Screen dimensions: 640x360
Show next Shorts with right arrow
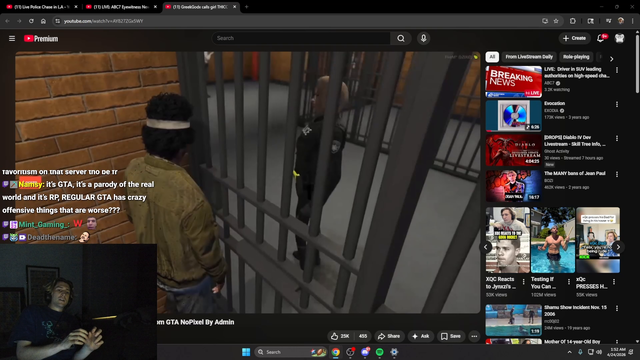pos(618,247)
